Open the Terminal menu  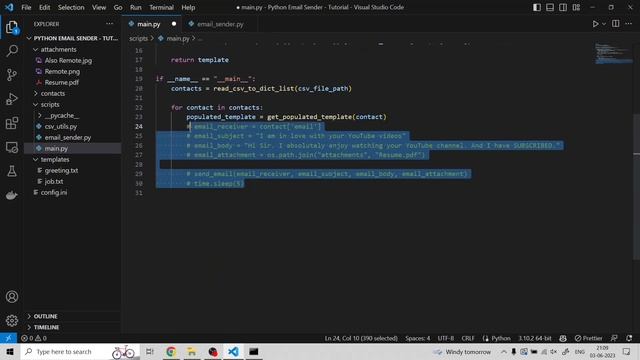point(161,7)
